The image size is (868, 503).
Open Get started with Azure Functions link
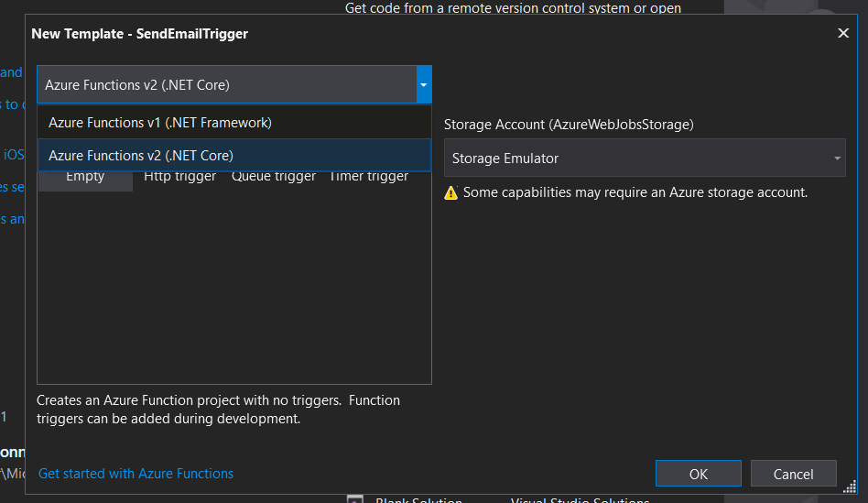[x=136, y=474]
